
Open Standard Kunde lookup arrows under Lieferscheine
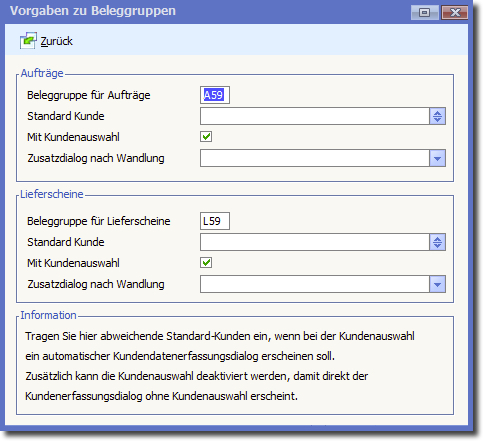point(437,242)
